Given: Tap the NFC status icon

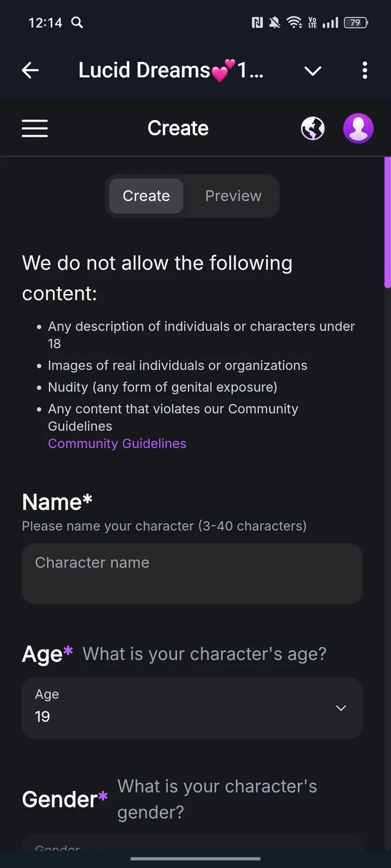Looking at the screenshot, I should [x=257, y=22].
